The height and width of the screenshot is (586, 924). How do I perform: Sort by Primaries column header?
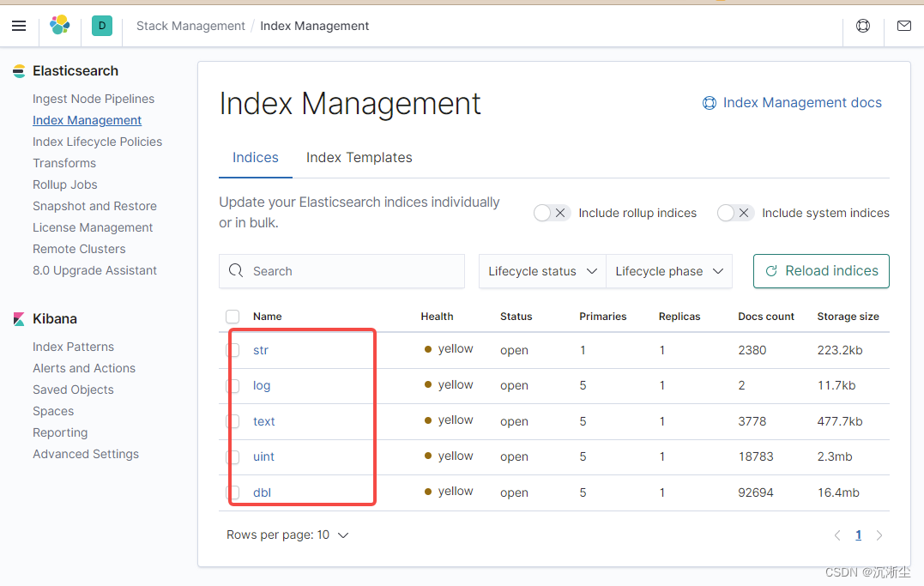[603, 317]
